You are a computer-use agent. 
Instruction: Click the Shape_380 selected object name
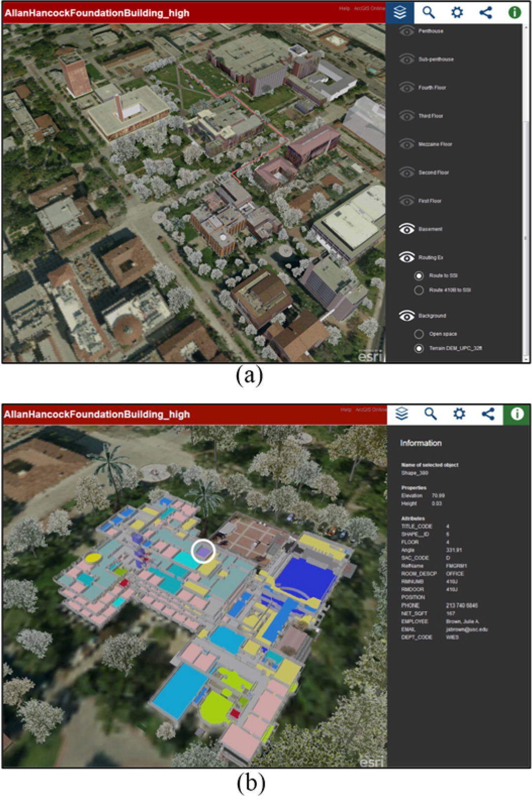[415, 473]
